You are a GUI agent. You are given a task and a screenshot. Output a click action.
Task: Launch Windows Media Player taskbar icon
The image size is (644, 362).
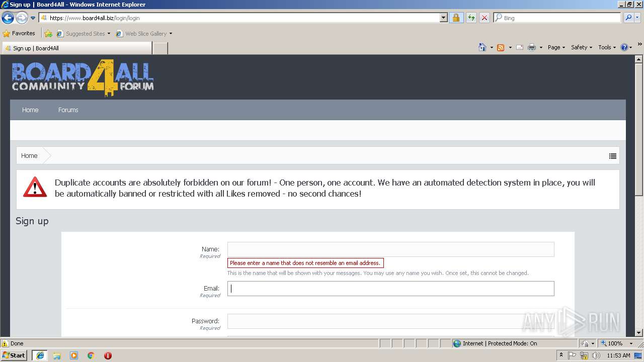(74, 355)
